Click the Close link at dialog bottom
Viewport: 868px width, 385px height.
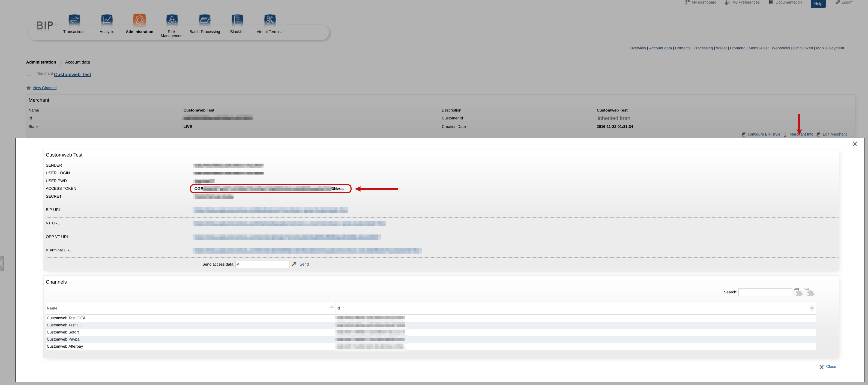point(831,366)
